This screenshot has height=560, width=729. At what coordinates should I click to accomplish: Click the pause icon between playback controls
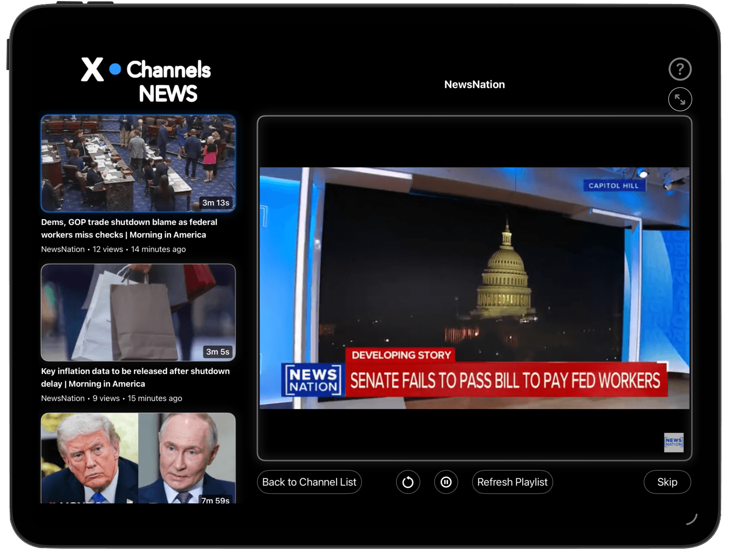446,481
